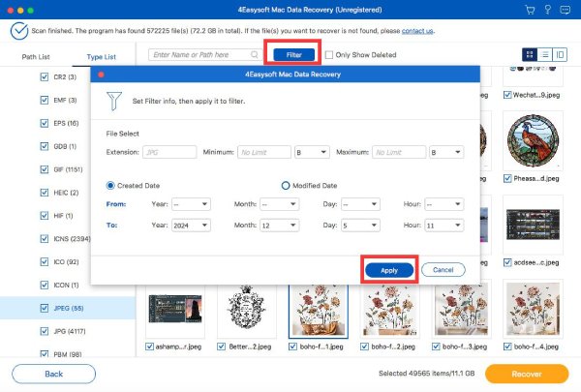Screen dimensions: 581x392
Task: Go Back to previous screen
Action: 53,374
